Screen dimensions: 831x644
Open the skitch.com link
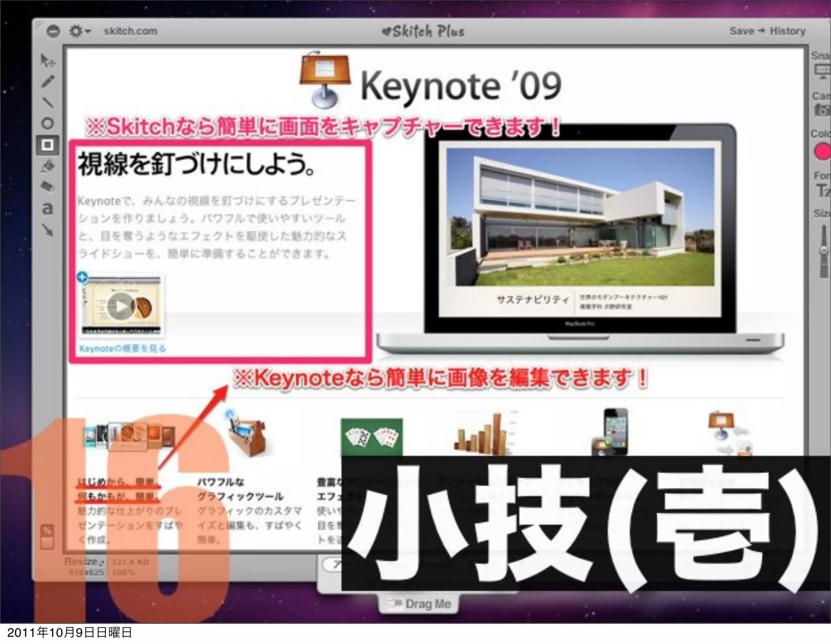point(130,31)
